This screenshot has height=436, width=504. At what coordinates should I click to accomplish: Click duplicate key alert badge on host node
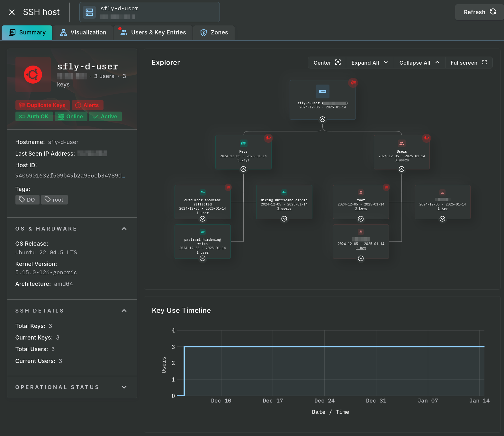click(x=353, y=82)
